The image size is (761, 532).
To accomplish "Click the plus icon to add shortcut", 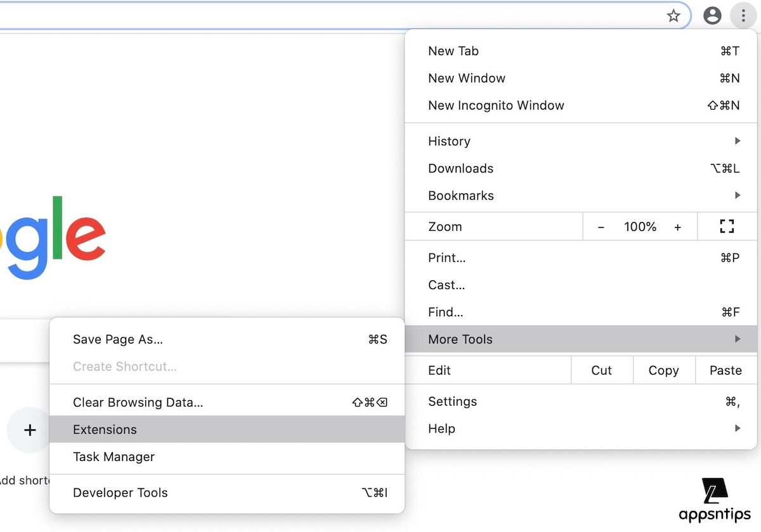I will pyautogui.click(x=29, y=430).
